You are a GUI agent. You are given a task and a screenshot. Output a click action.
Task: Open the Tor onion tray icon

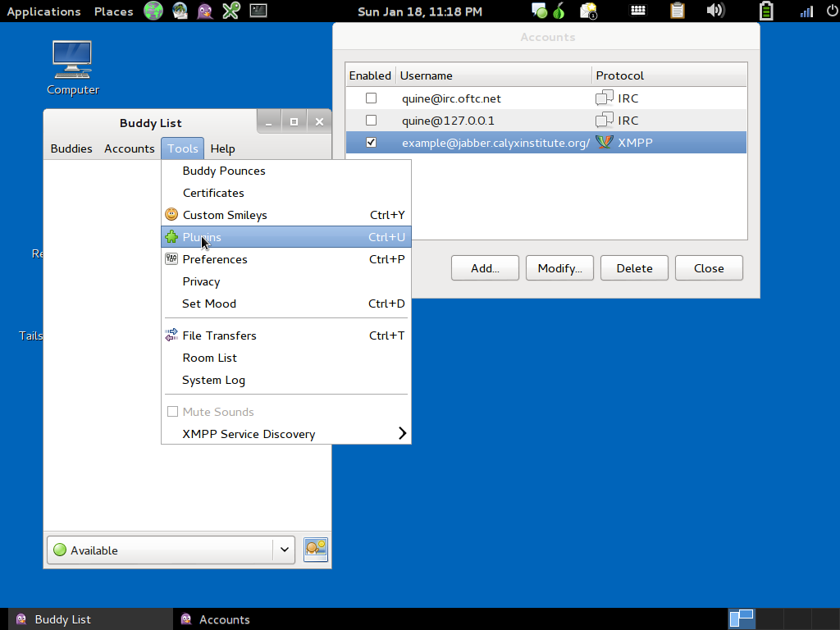pyautogui.click(x=559, y=11)
